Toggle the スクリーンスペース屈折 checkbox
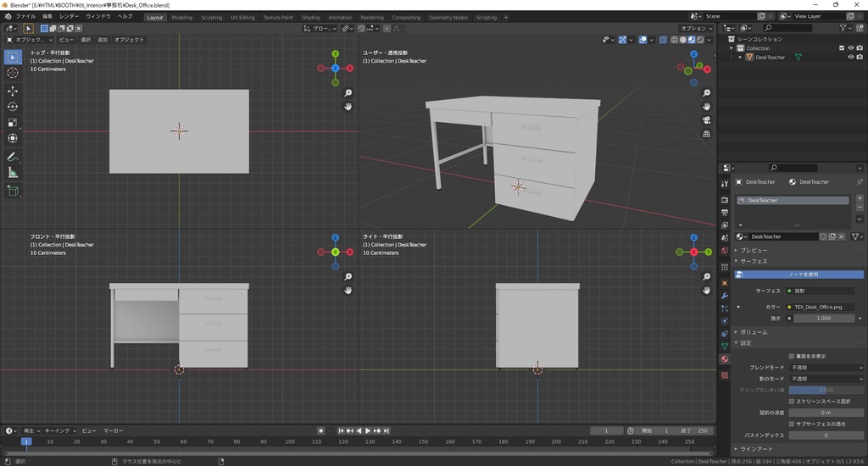This screenshot has height=466, width=868. coord(792,401)
